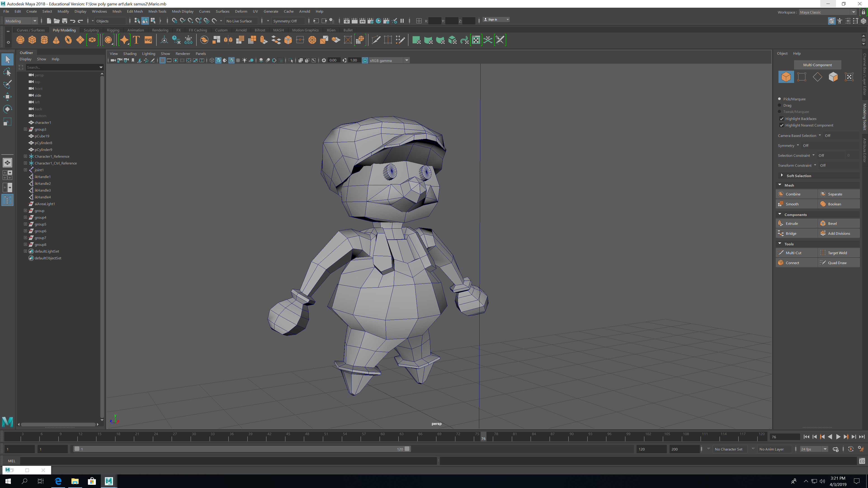This screenshot has height=488, width=868.
Task: Click the polygon cube shelf icon
Action: tap(32, 40)
